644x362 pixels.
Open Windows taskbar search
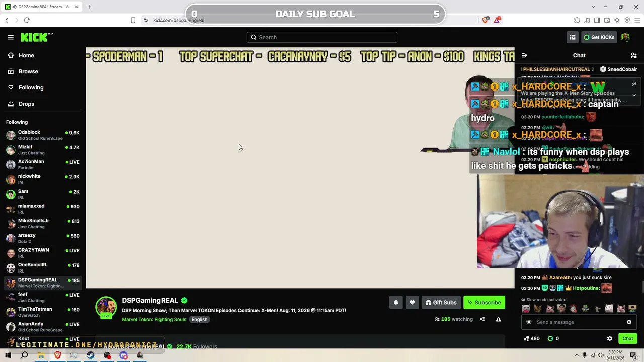click(24, 356)
